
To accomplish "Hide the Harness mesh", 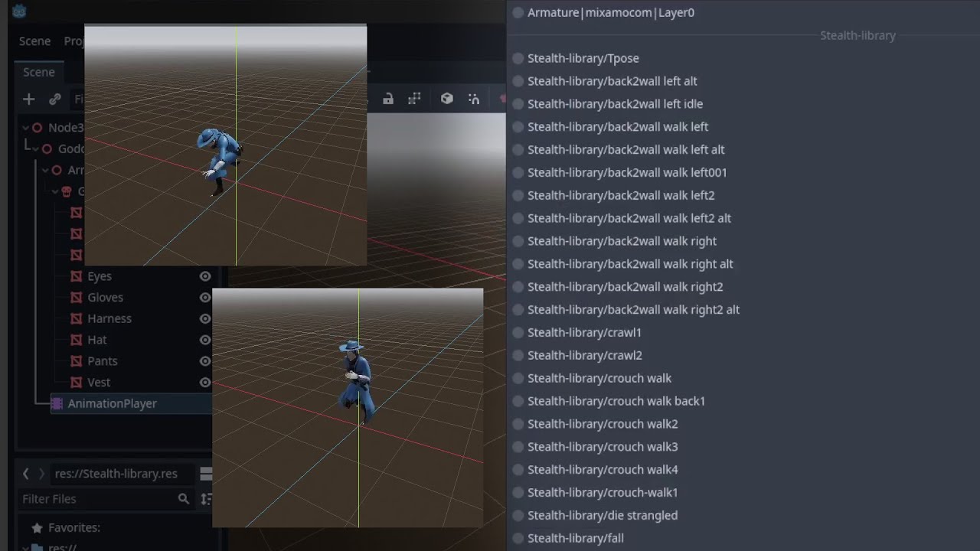I will click(205, 318).
